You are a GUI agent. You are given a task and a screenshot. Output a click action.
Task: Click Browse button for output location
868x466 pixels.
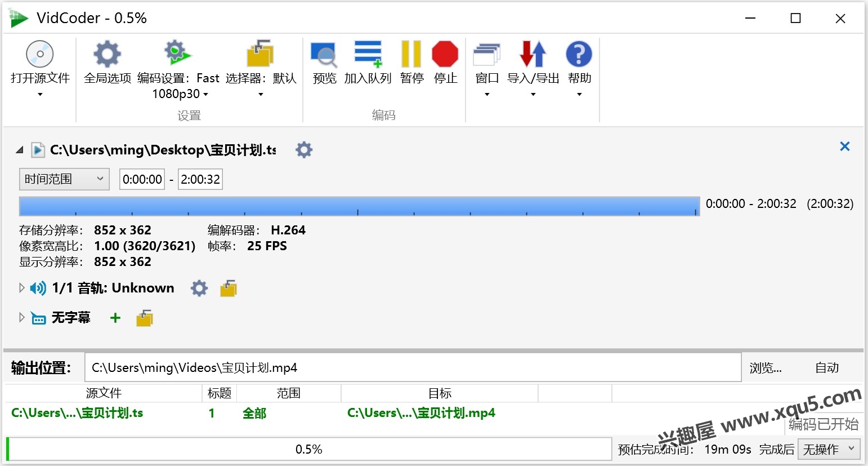(765, 368)
